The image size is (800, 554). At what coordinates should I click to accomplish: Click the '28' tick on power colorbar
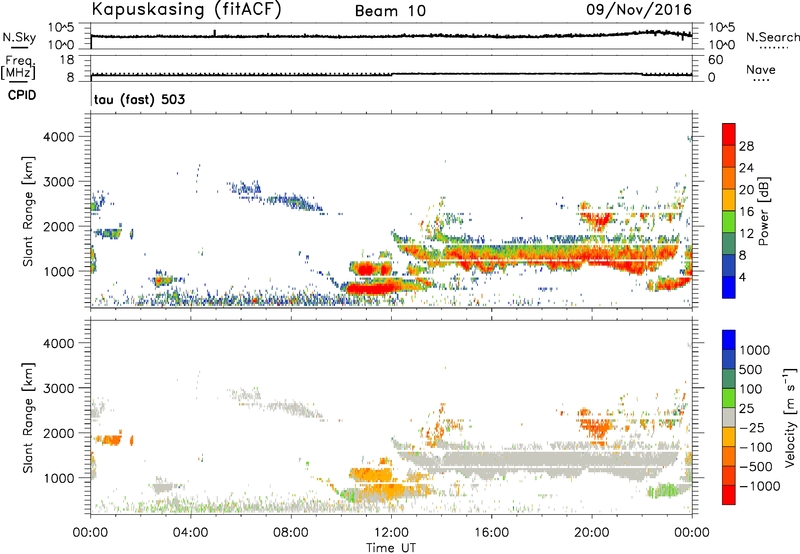pos(746,146)
